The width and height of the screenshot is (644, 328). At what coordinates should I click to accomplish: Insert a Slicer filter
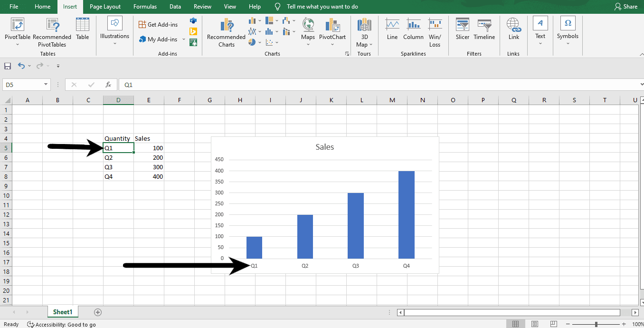tap(462, 29)
